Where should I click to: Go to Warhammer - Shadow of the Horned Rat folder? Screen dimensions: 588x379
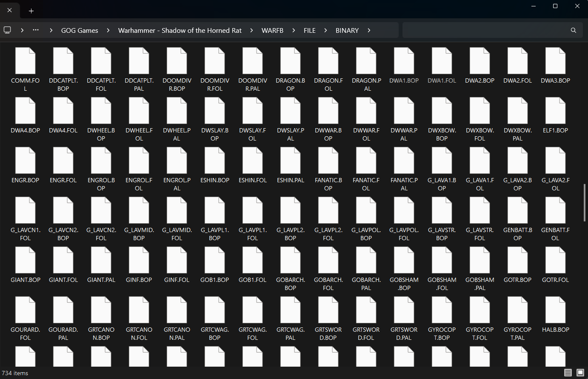180,30
